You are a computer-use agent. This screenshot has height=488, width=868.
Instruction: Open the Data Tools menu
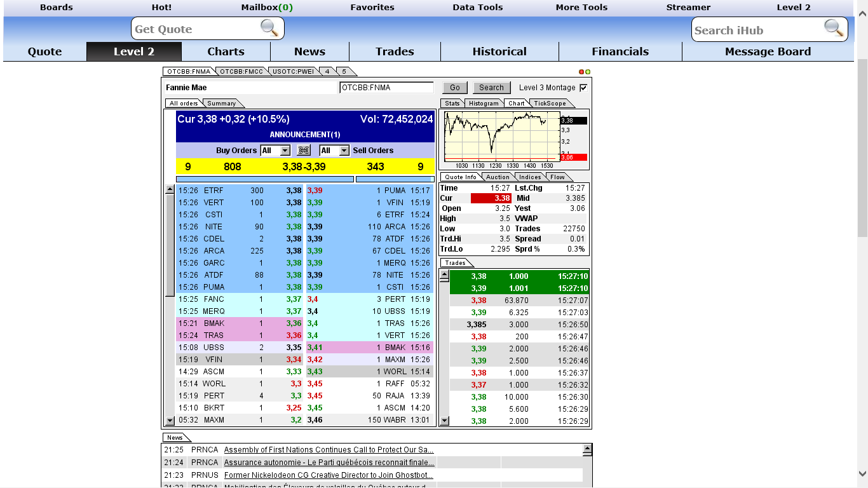(477, 8)
